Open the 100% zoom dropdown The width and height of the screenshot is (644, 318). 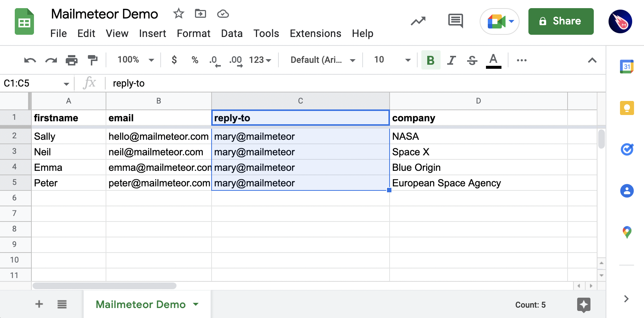pyautogui.click(x=136, y=60)
